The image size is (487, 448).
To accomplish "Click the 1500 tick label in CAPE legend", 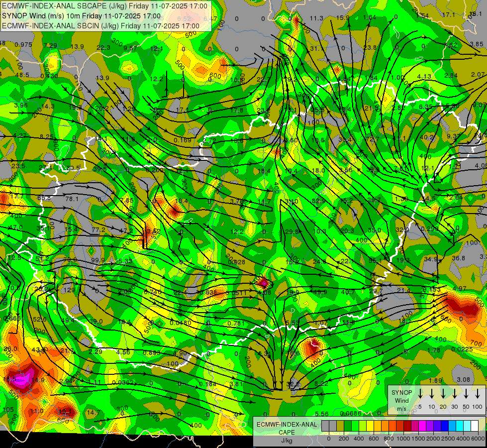I will click(x=418, y=439).
